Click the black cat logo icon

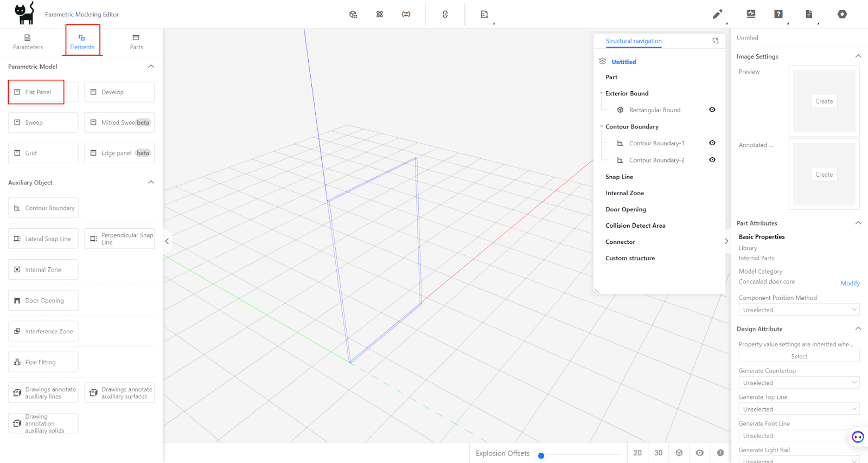24,13
